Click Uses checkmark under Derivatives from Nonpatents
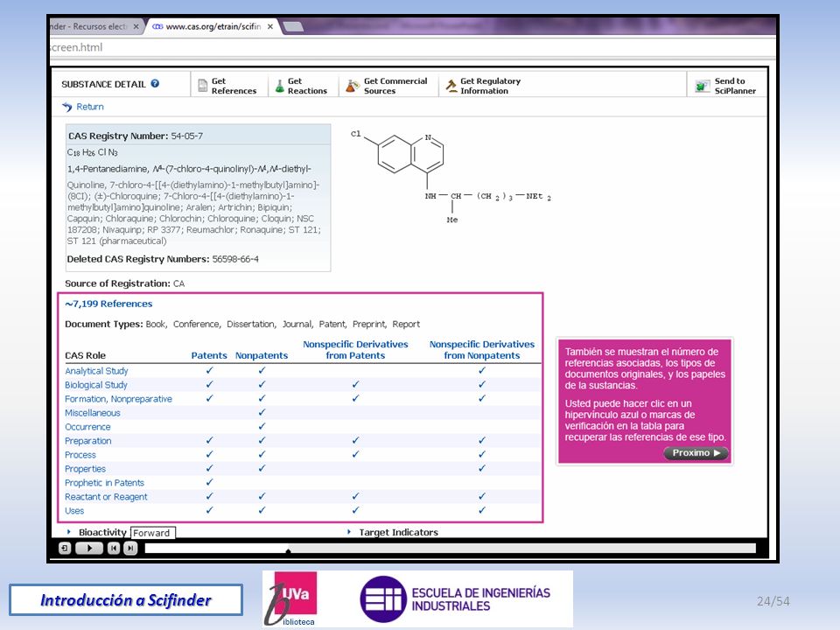The height and width of the screenshot is (630, 840). point(482,510)
